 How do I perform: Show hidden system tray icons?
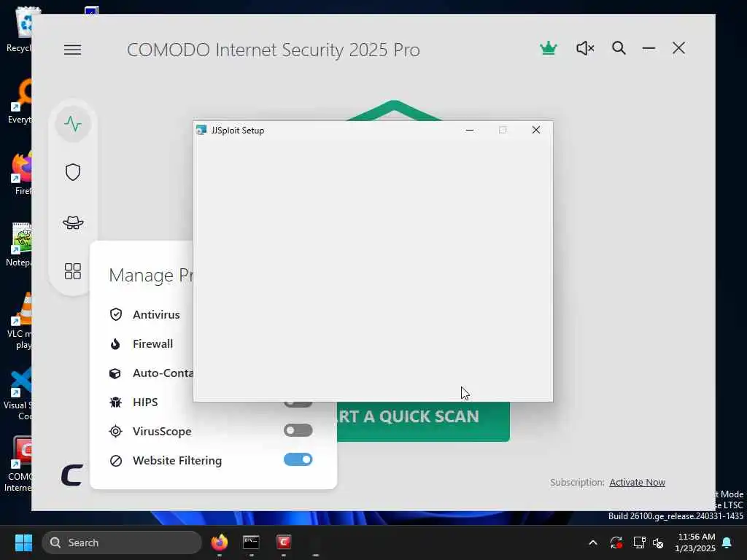click(x=593, y=542)
